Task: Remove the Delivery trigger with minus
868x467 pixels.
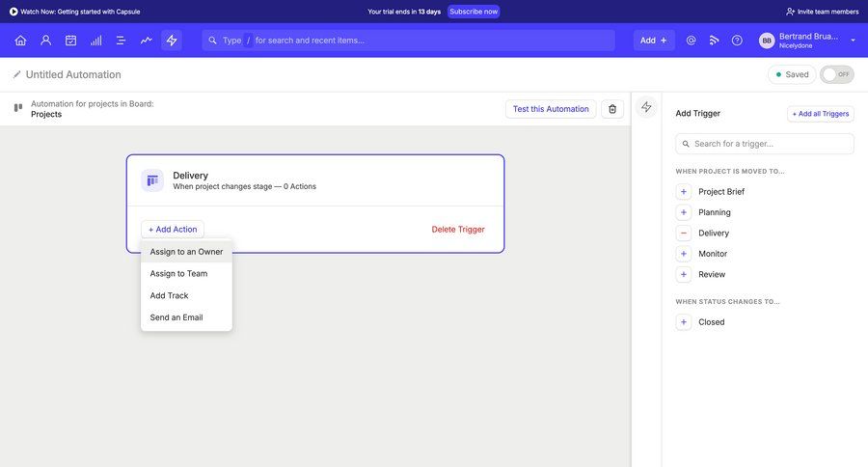Action: (x=684, y=233)
